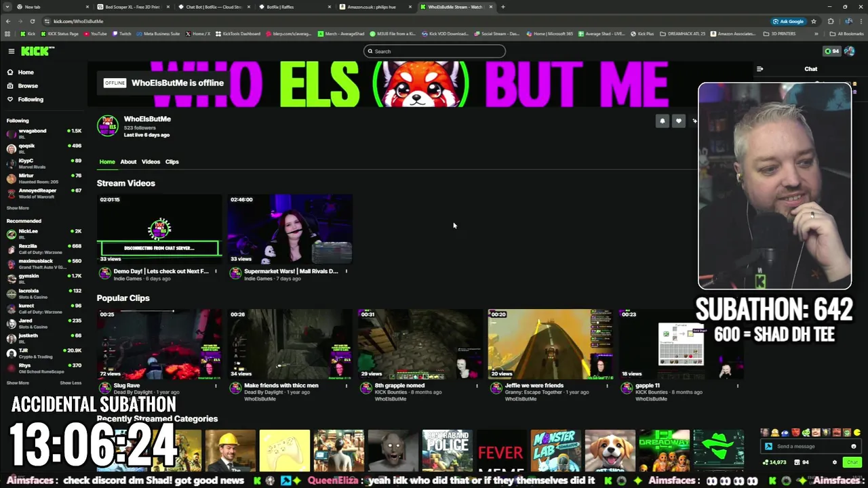Open chat settings gear
Viewport: 868px width, 488px height.
coord(835,462)
